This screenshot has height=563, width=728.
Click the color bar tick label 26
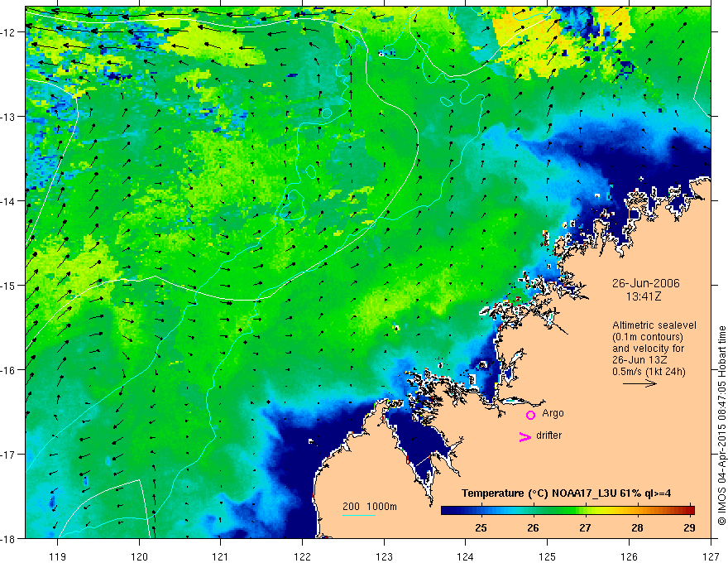coord(533,527)
